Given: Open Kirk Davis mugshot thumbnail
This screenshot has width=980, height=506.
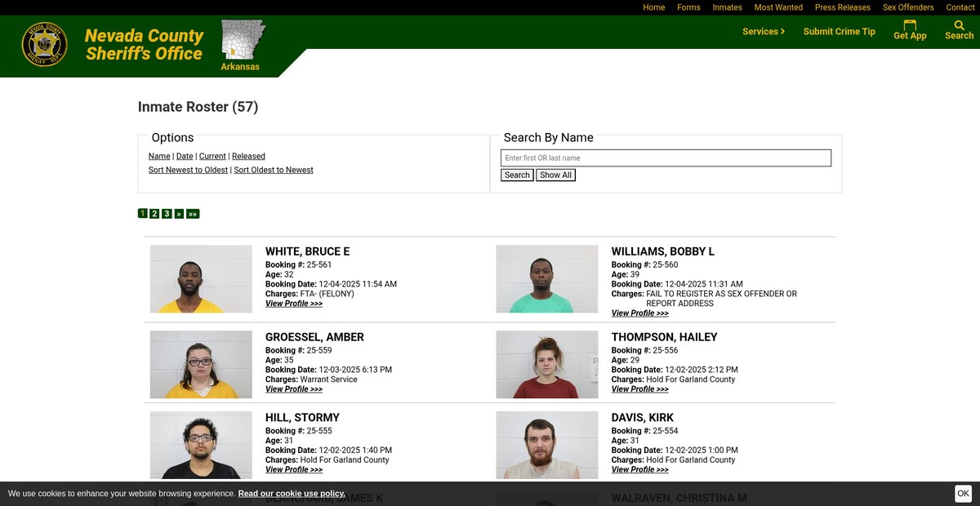Looking at the screenshot, I should pos(547,445).
